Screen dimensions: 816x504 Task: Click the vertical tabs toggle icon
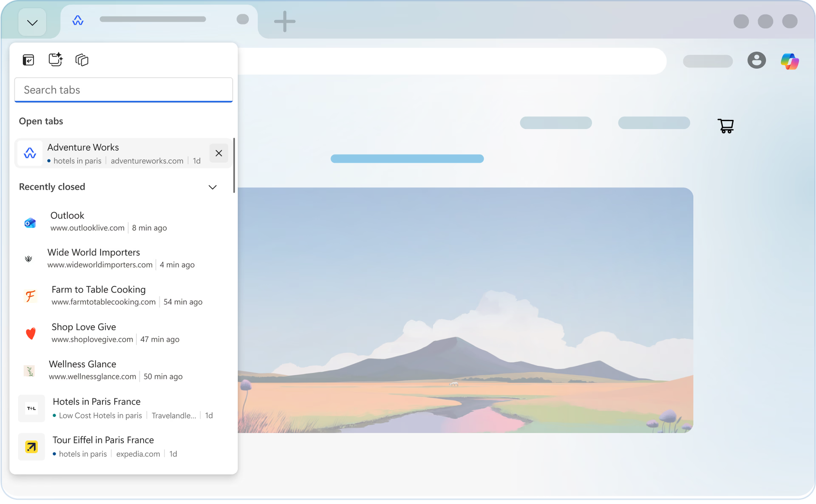[x=28, y=60]
